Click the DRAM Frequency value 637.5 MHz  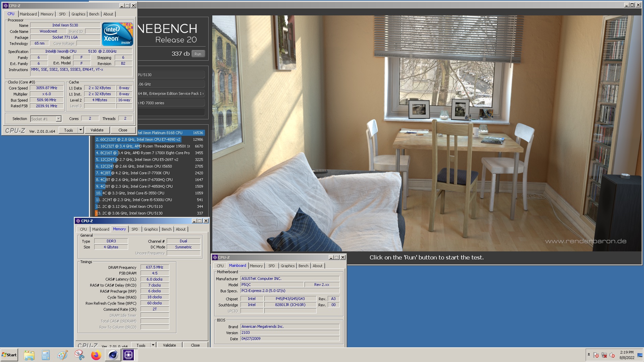tap(155, 267)
